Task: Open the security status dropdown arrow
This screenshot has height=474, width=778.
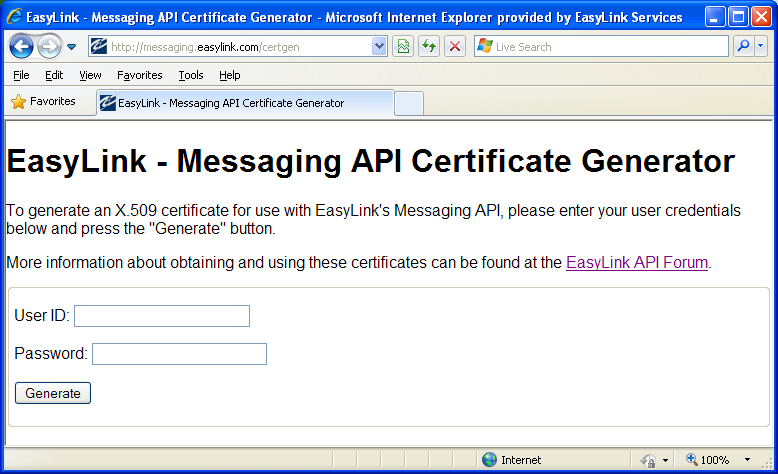Action: 665,460
